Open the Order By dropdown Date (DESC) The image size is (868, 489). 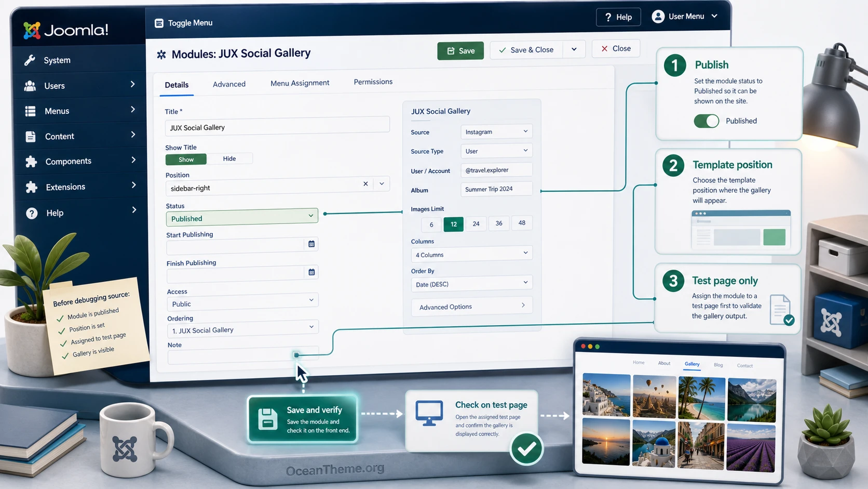[472, 284]
